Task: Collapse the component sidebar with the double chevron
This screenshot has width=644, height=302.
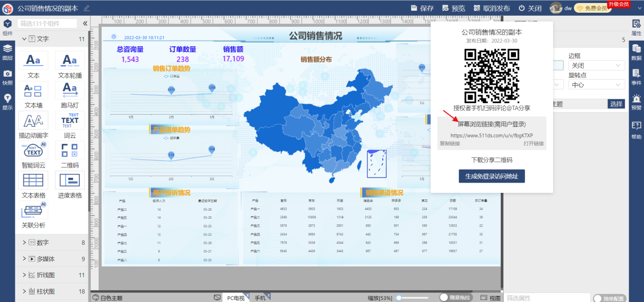Action: 85,23
